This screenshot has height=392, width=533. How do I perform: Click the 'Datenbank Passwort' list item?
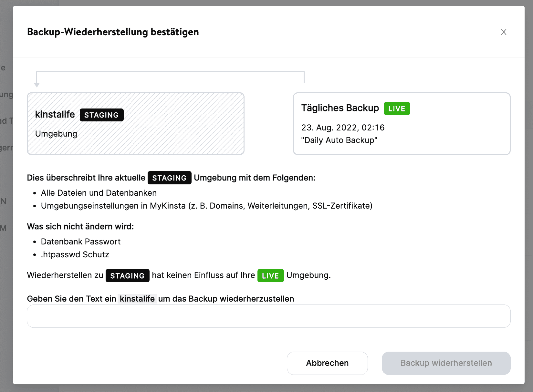[81, 242]
